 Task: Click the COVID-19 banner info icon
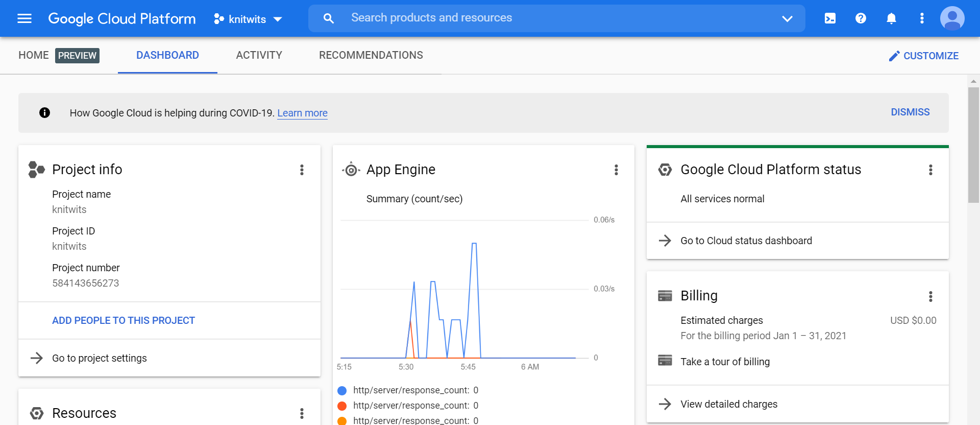[45, 112]
